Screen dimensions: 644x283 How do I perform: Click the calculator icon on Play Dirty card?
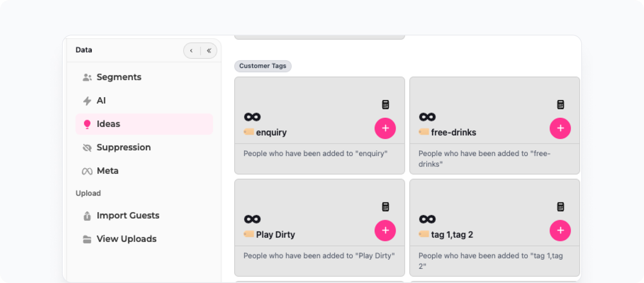point(385,207)
